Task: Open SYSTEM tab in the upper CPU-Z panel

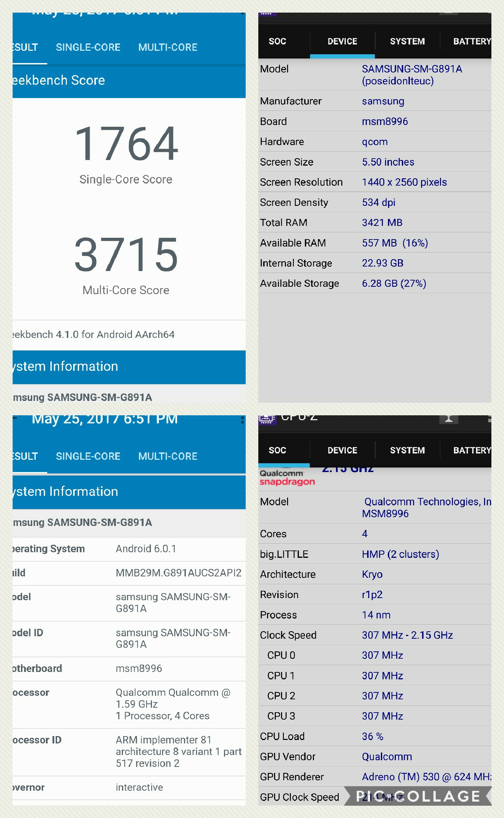Action: [407, 41]
